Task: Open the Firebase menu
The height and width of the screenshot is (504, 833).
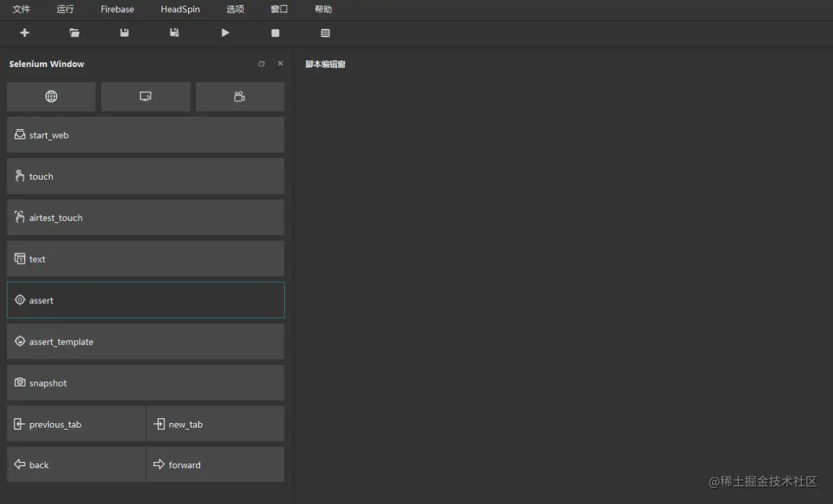Action: (x=118, y=9)
